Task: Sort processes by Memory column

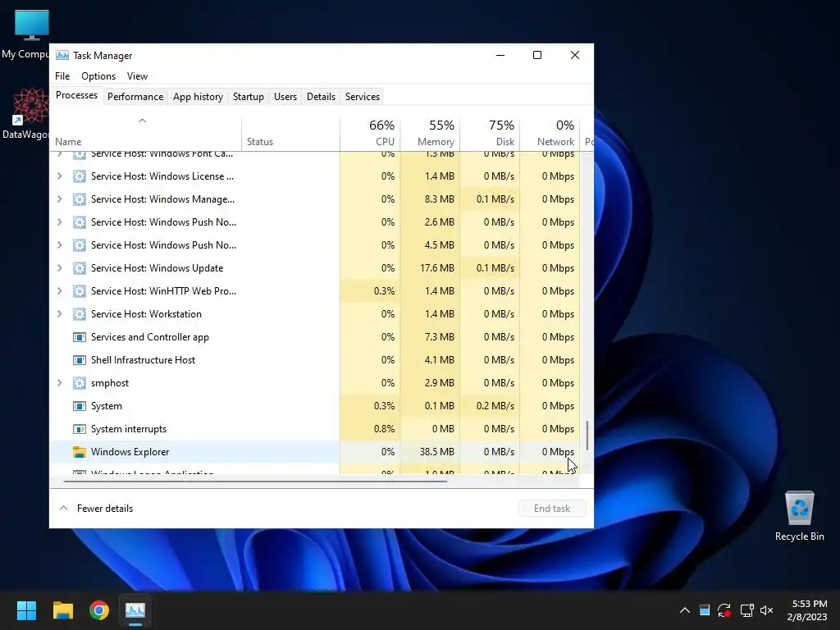Action: [x=430, y=133]
